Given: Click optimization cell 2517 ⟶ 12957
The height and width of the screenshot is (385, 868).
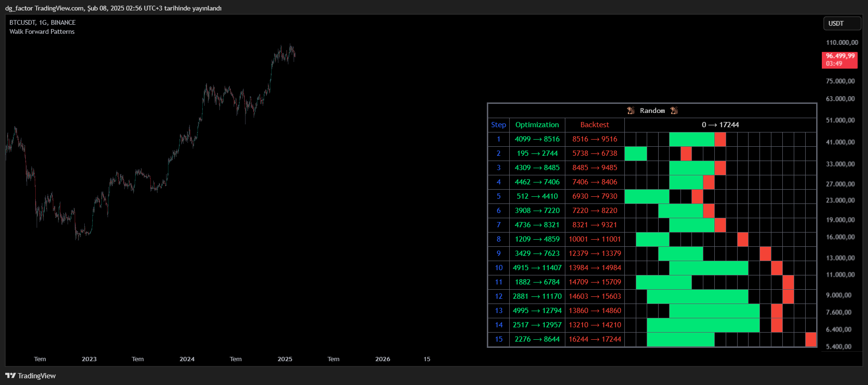Looking at the screenshot, I should (x=537, y=325).
